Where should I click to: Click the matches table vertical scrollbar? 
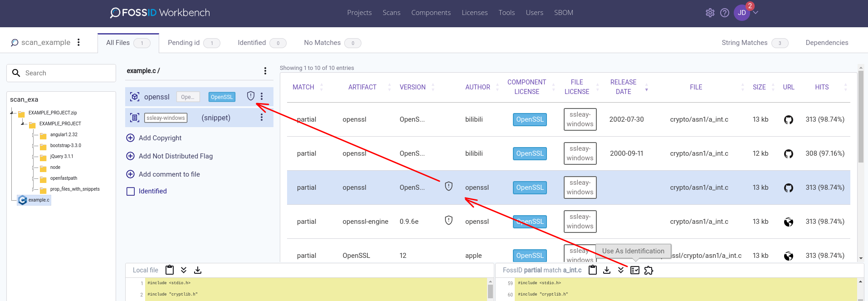coord(861,117)
